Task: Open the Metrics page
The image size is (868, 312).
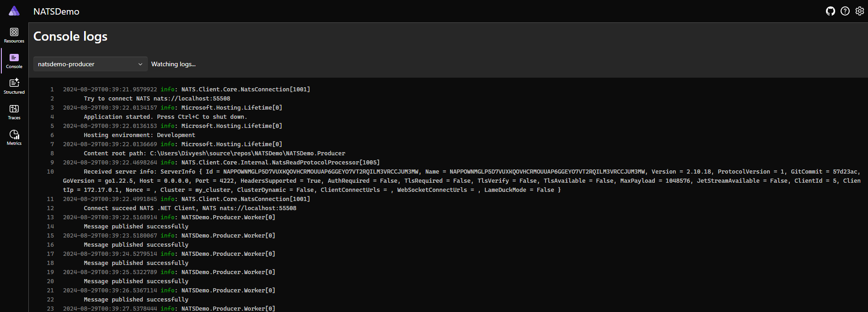Action: pyautogui.click(x=14, y=137)
